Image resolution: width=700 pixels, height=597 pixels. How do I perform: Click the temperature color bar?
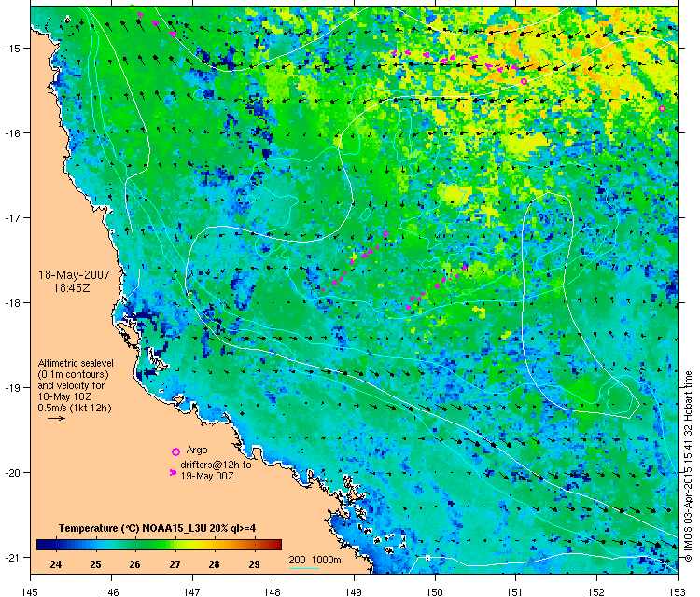159,545
